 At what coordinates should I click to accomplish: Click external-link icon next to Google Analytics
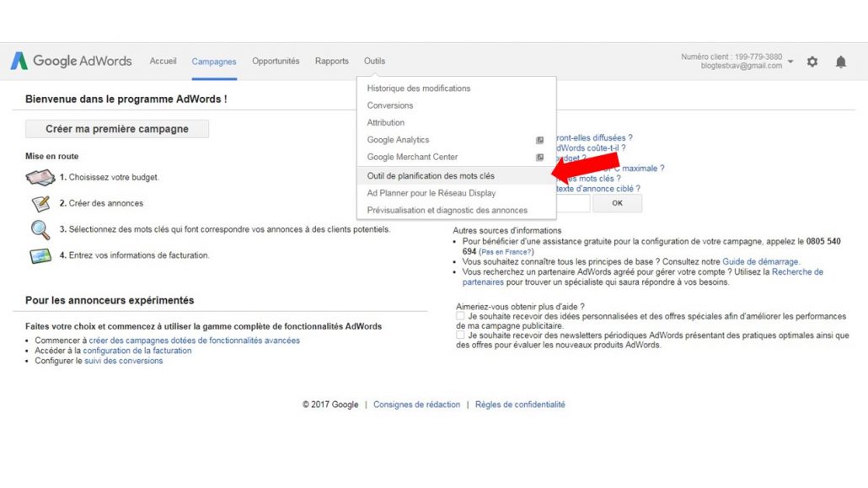click(539, 140)
